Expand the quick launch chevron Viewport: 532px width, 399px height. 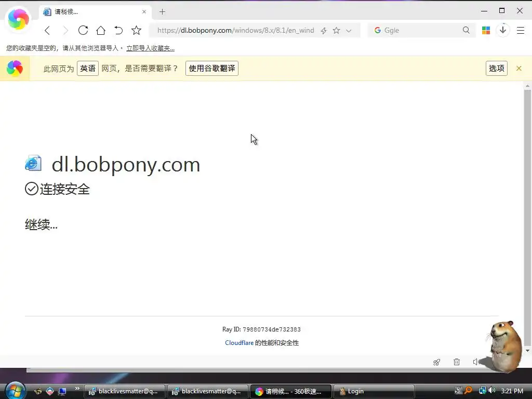point(77,388)
